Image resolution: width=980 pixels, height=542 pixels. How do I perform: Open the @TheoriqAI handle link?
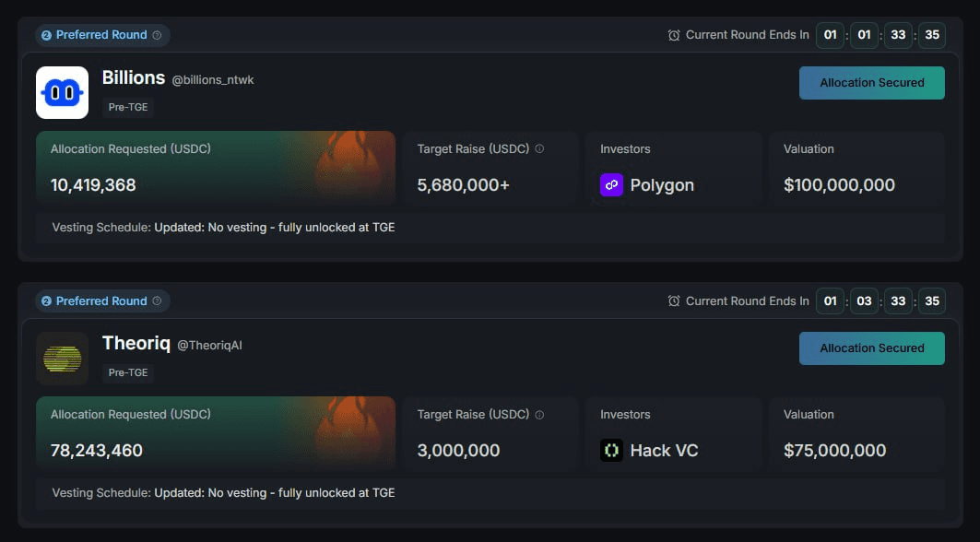click(x=209, y=345)
